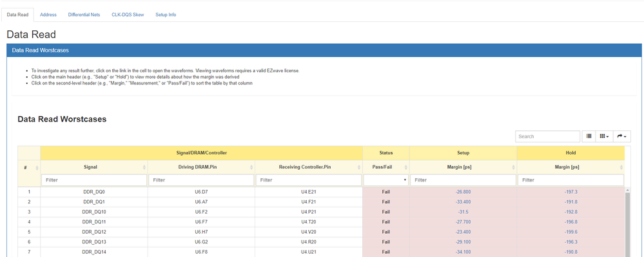The image size is (644, 257).
Task: Click receiving pin cell U4.F21
Action: 308,202
